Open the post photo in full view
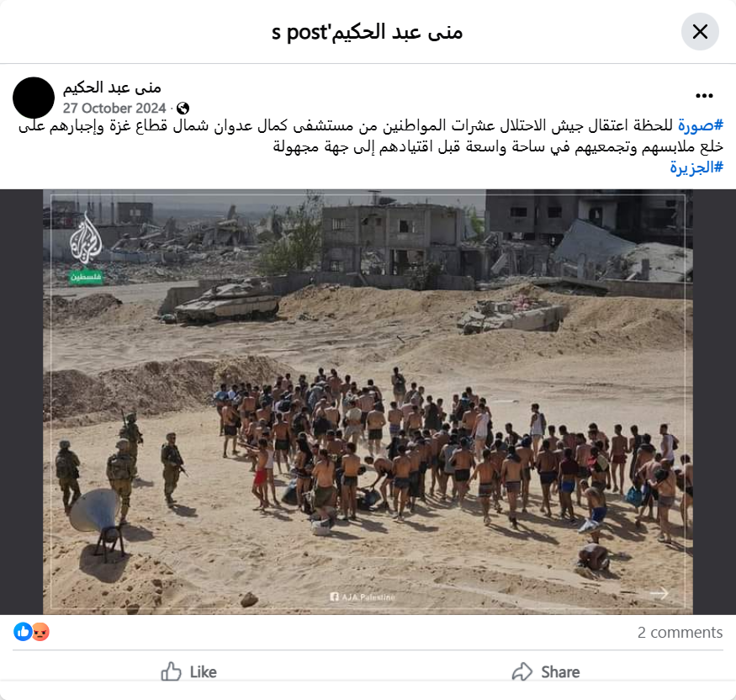The image size is (736, 700). click(368, 402)
